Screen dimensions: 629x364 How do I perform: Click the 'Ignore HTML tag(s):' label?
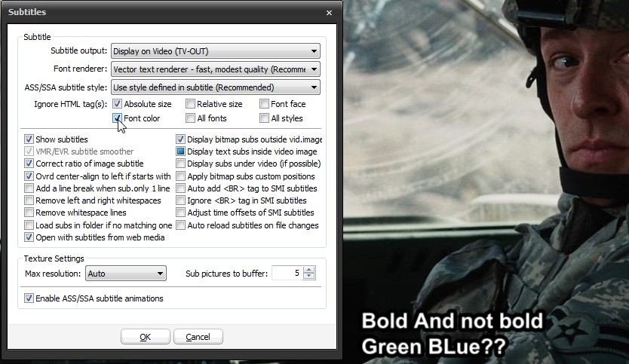70,104
